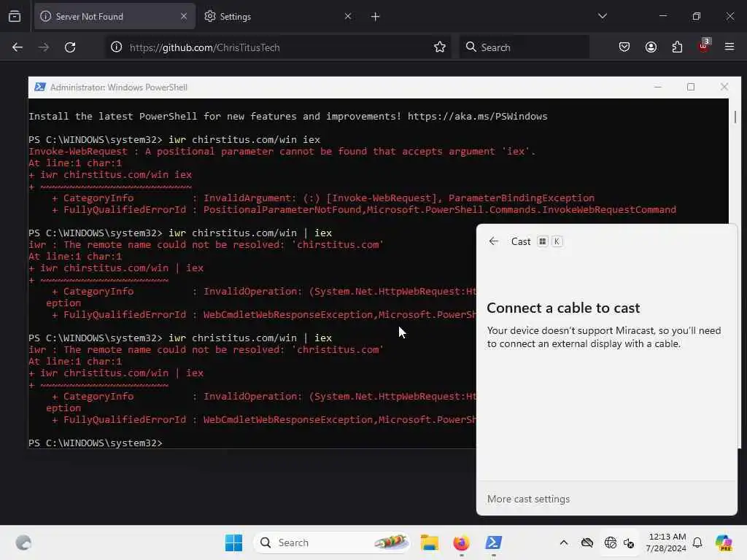Close the Server Not Found tab
Screen dimensions: 747x560
click(184, 17)
